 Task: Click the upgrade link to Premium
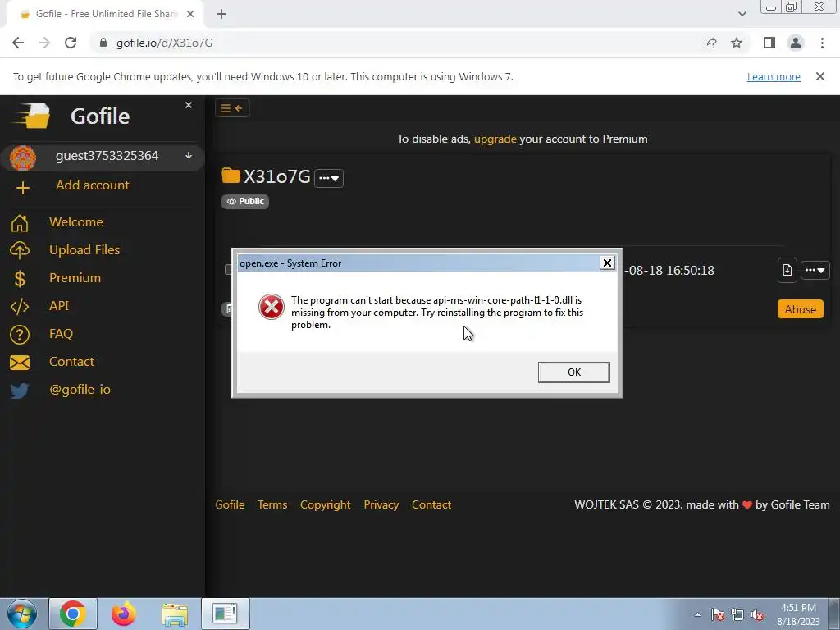(495, 139)
